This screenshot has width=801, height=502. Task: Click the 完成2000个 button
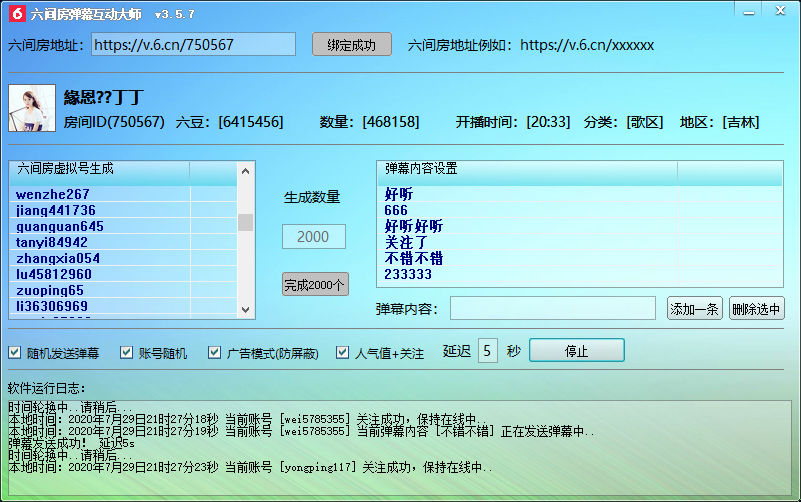point(315,284)
